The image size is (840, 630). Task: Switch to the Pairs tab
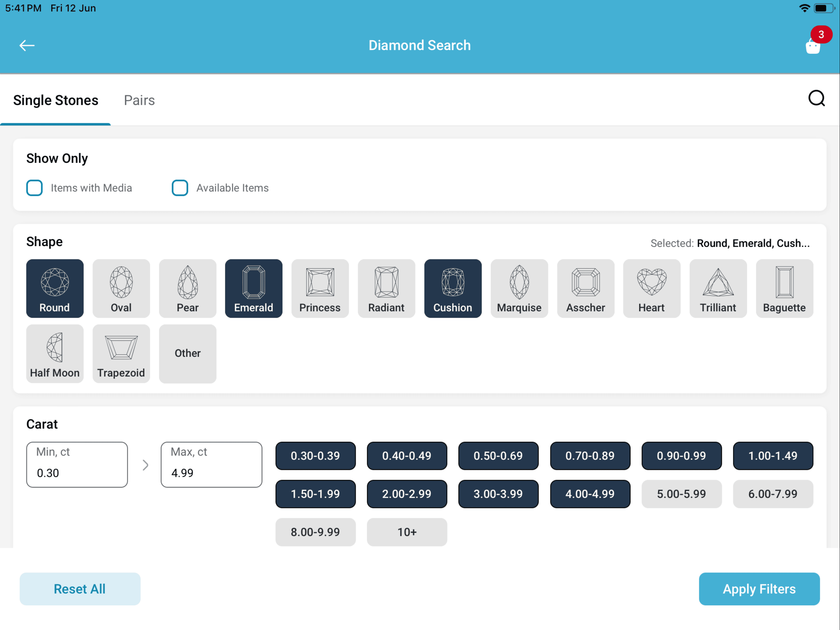[139, 100]
